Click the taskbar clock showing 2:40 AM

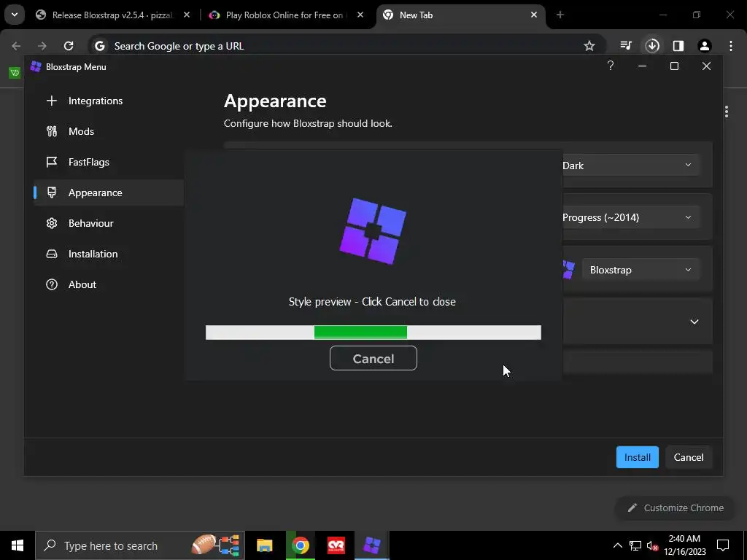[684, 545]
